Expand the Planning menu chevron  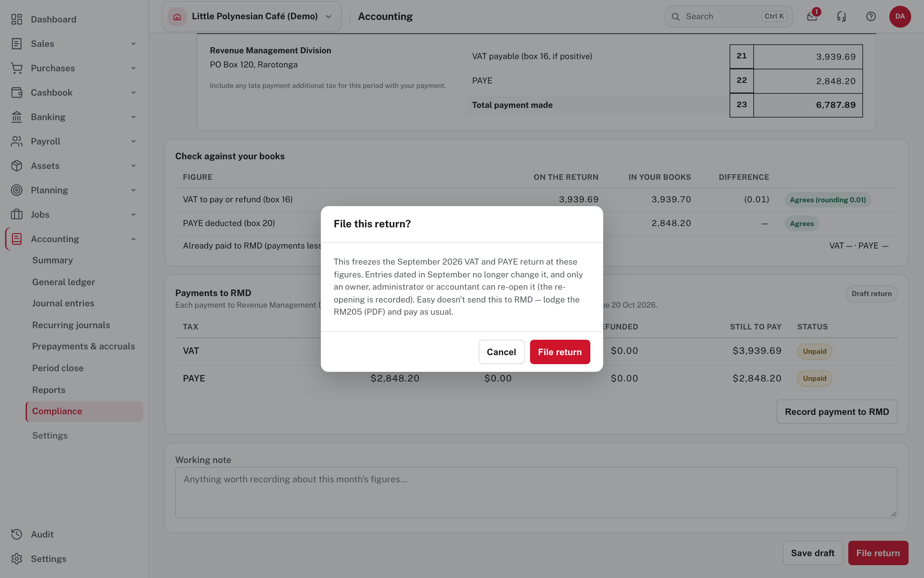coord(133,190)
